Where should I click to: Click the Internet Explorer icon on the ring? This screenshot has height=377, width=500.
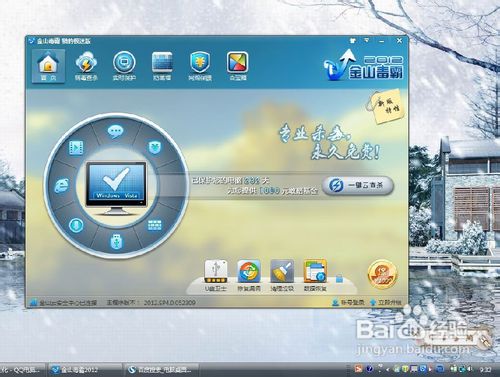tap(62, 185)
